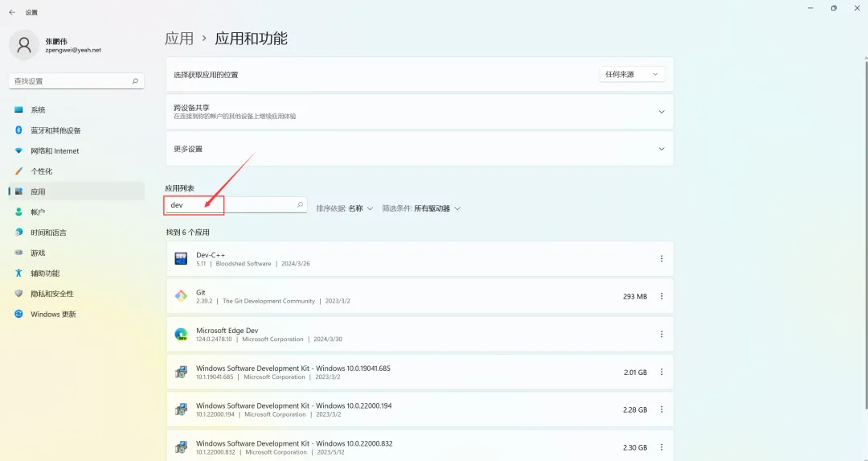The width and height of the screenshot is (868, 461).
Task: Click the Windows SDK 10.0.19041.685 icon
Action: tap(181, 373)
